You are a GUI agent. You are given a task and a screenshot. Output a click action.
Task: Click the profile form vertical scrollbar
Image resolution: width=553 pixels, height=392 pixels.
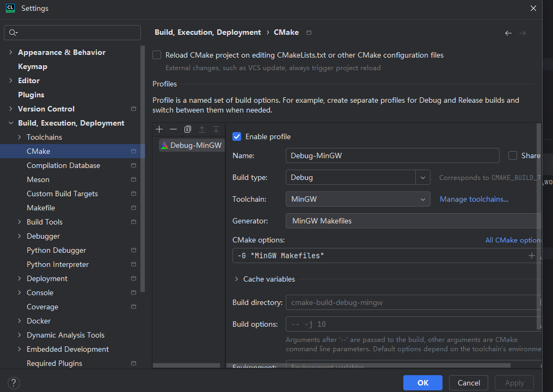[538, 226]
